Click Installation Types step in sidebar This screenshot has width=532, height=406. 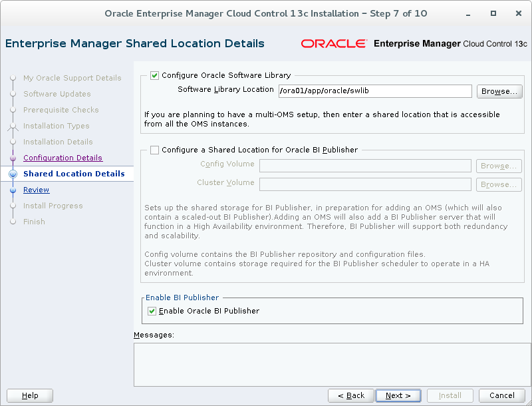coord(57,126)
